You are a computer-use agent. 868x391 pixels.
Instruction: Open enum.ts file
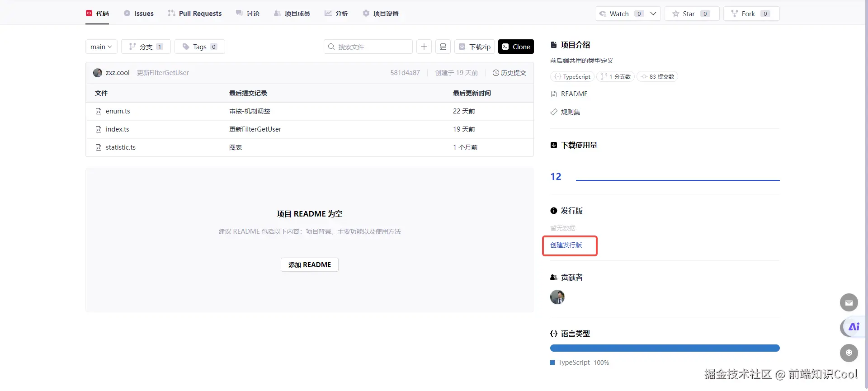[x=118, y=111]
